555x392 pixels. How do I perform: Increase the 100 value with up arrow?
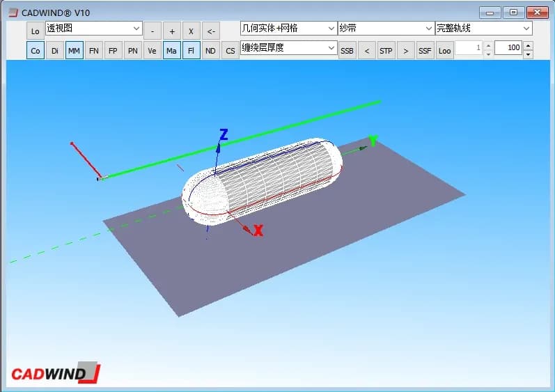[528, 45]
